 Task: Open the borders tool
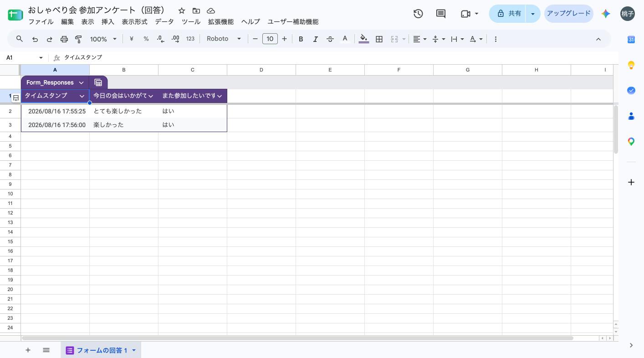pos(379,39)
